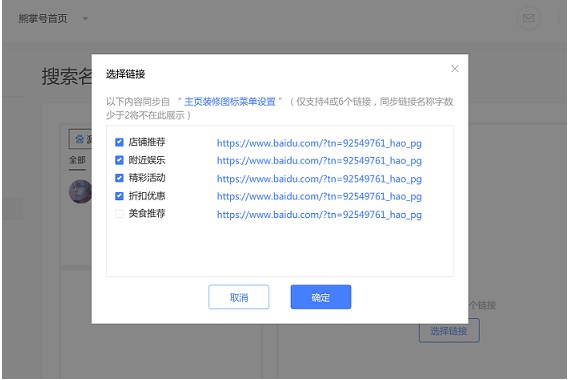Open the 店铺推荐 baidu link

[319, 143]
